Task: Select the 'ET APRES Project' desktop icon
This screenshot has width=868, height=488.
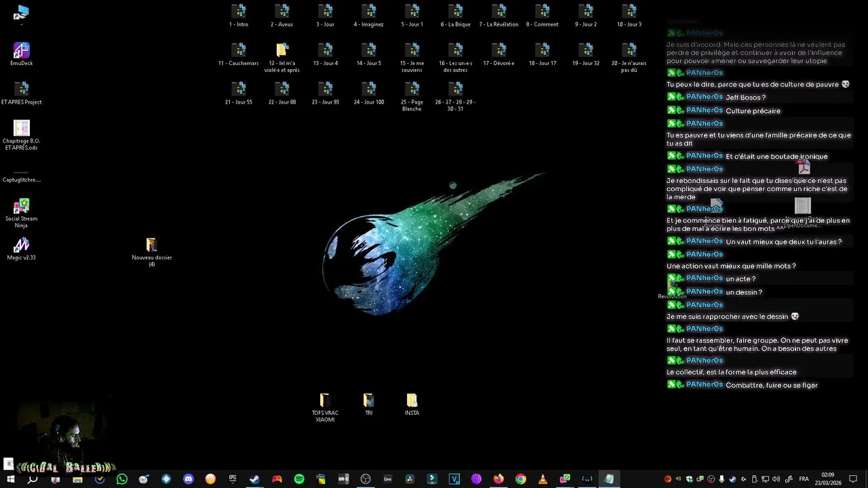Action: 22,94
